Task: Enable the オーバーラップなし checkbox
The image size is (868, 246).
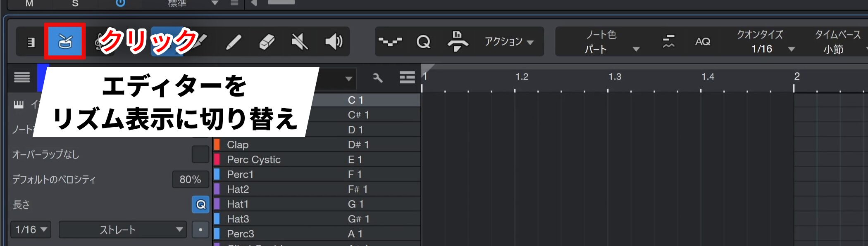Action: coord(200,154)
